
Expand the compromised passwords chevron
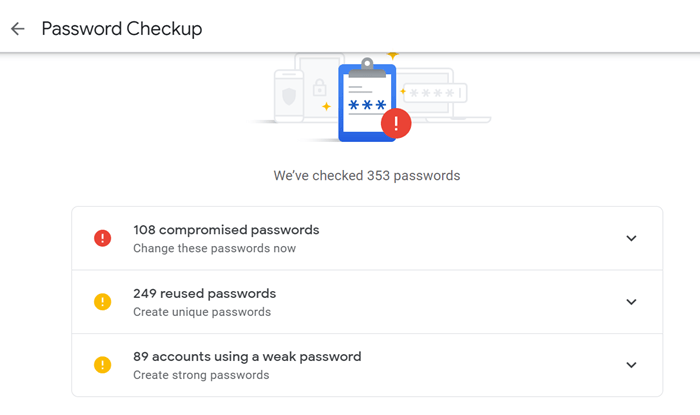(631, 238)
